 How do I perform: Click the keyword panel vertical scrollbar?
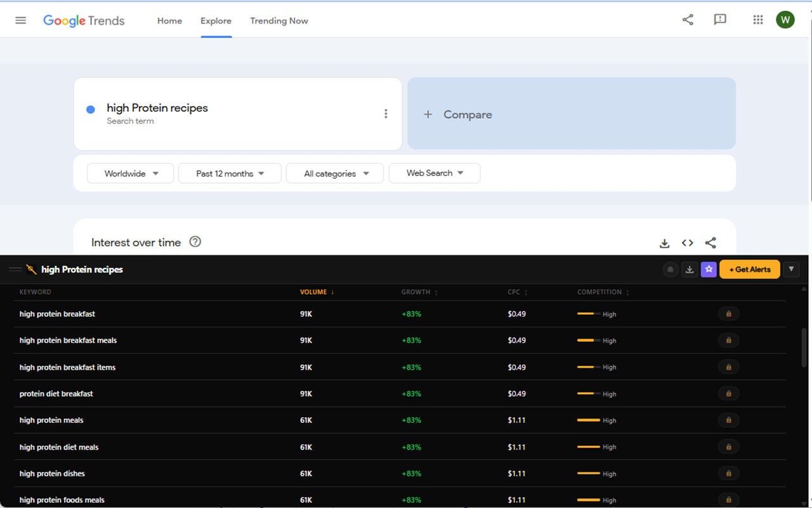pyautogui.click(x=804, y=347)
